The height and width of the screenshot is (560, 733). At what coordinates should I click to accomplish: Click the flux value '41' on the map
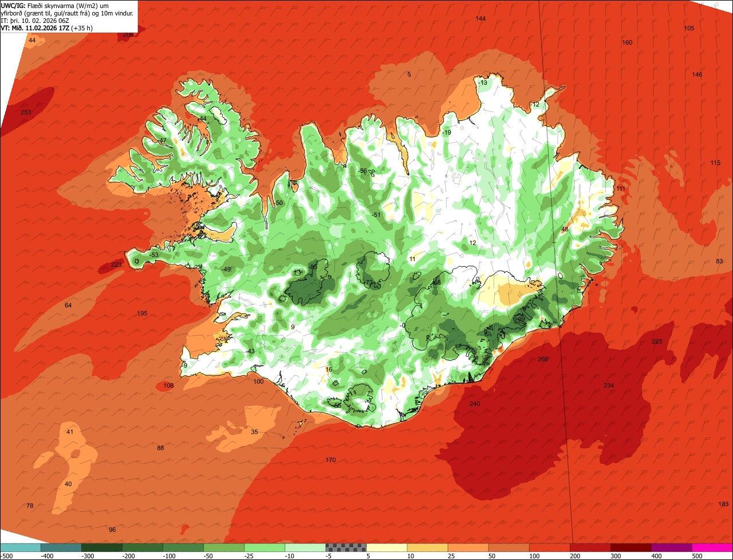70,432
